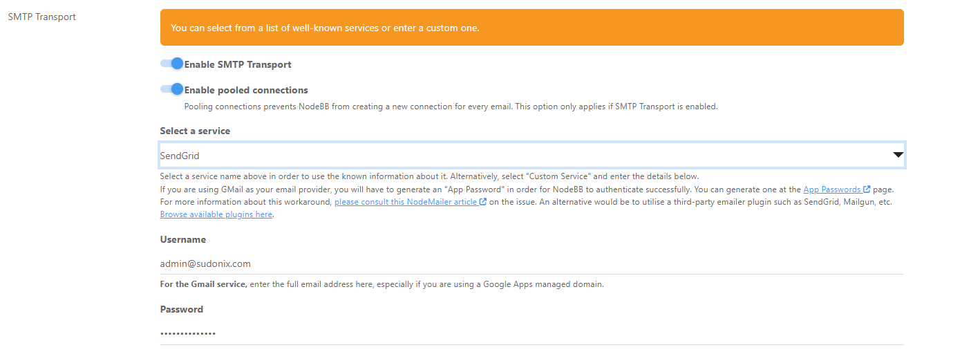This screenshot has height=352, width=980.
Task: Open the SendGrid service dropdown
Action: [525, 156]
